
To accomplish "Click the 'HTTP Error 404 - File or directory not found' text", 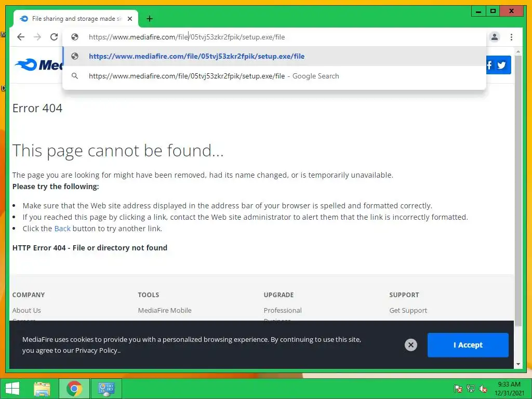I will (90, 248).
